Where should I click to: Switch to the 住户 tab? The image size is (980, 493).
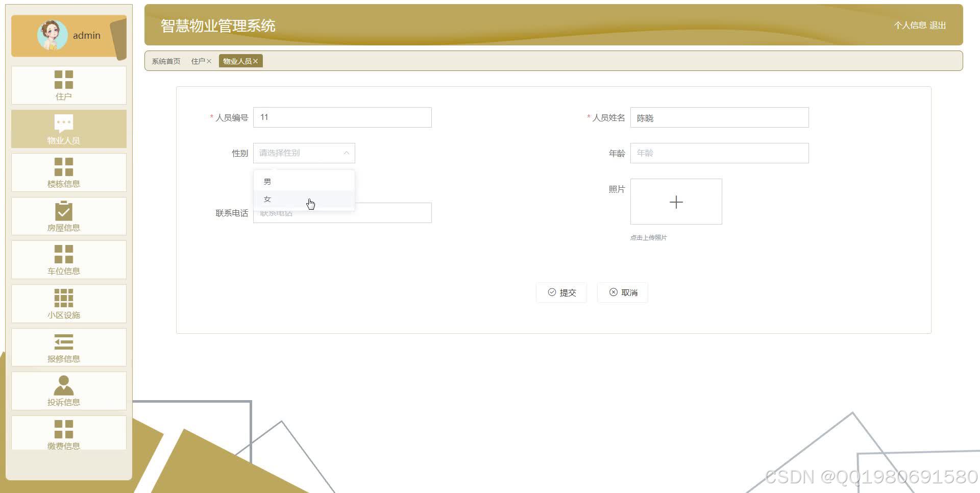point(198,61)
